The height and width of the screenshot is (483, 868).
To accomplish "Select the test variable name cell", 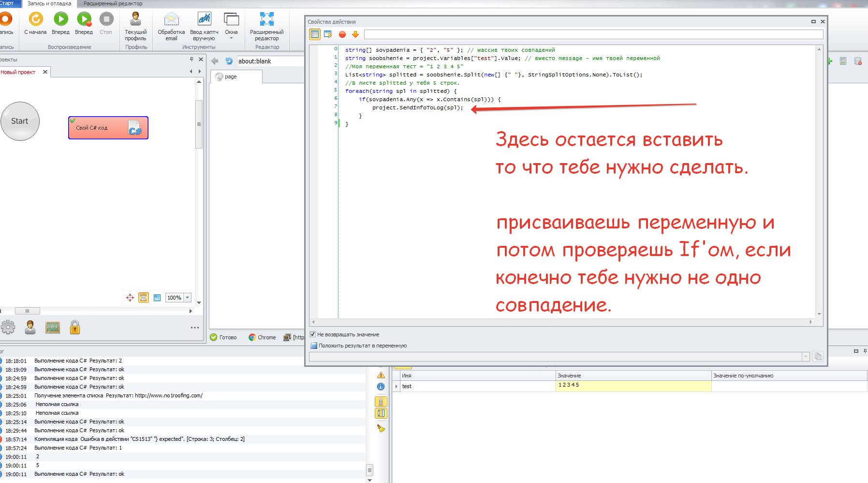I will click(478, 386).
